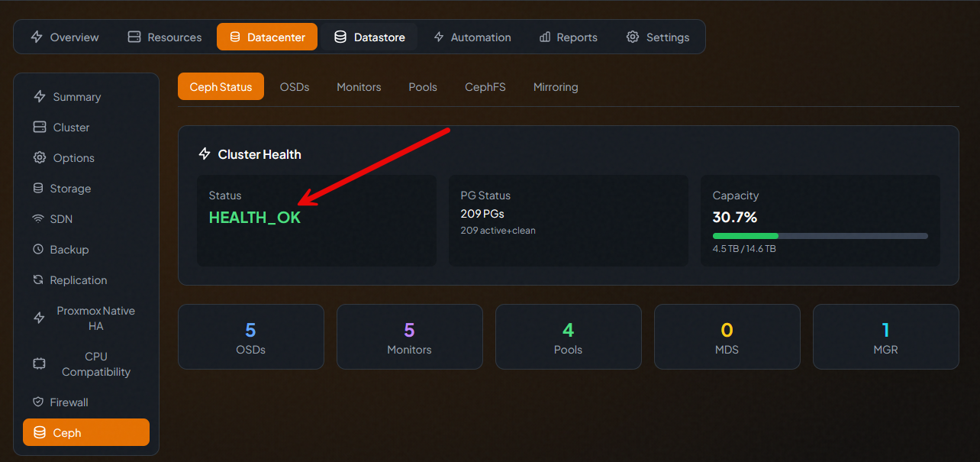Click the Datacenter database icon
980x462 pixels.
pyautogui.click(x=234, y=37)
